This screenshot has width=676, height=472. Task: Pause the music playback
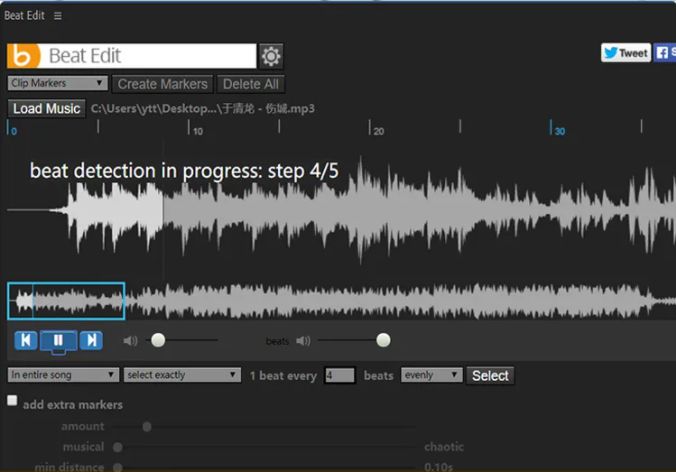coord(59,340)
